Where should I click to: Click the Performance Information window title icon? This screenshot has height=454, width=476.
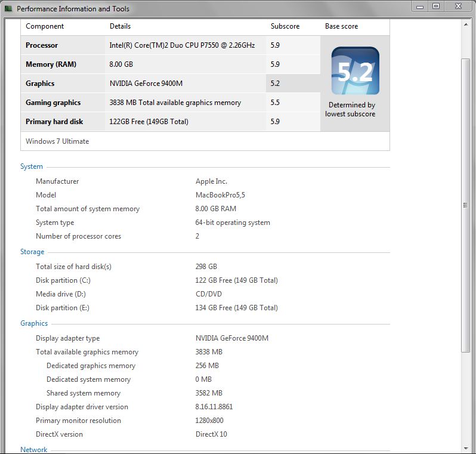pyautogui.click(x=8, y=8)
